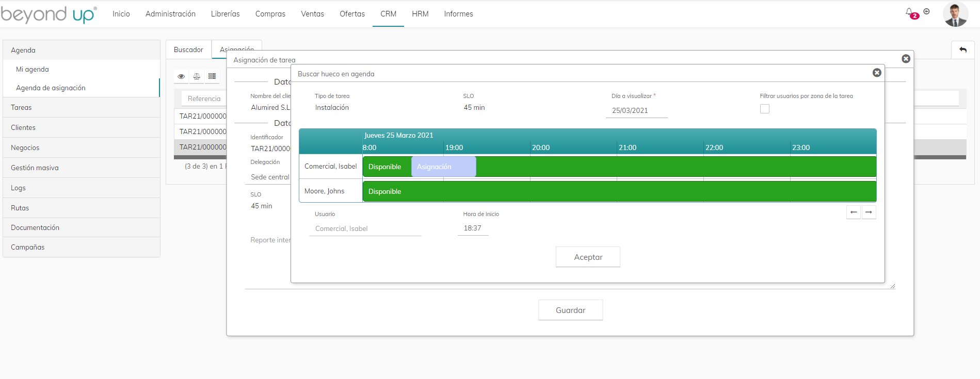This screenshot has width=980, height=379.
Task: Open the HRM menu
Action: (x=420, y=14)
